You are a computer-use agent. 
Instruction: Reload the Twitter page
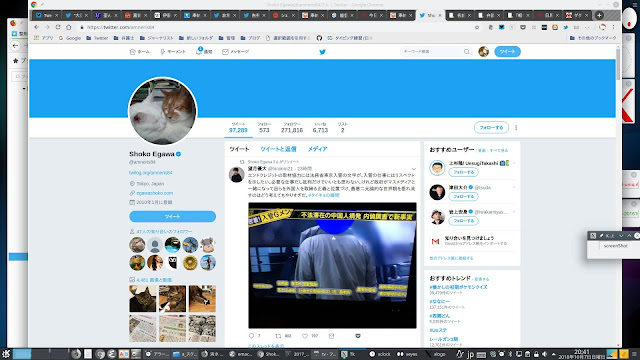tap(58, 27)
